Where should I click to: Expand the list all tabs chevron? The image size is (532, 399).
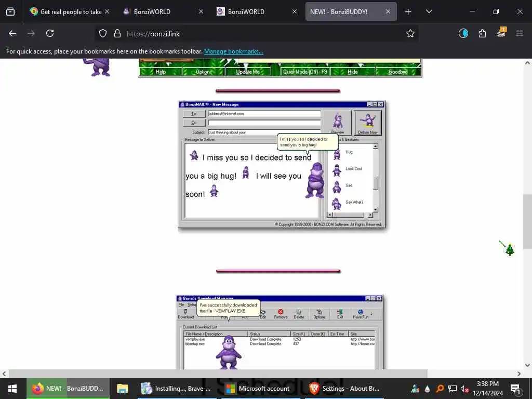[429, 11]
